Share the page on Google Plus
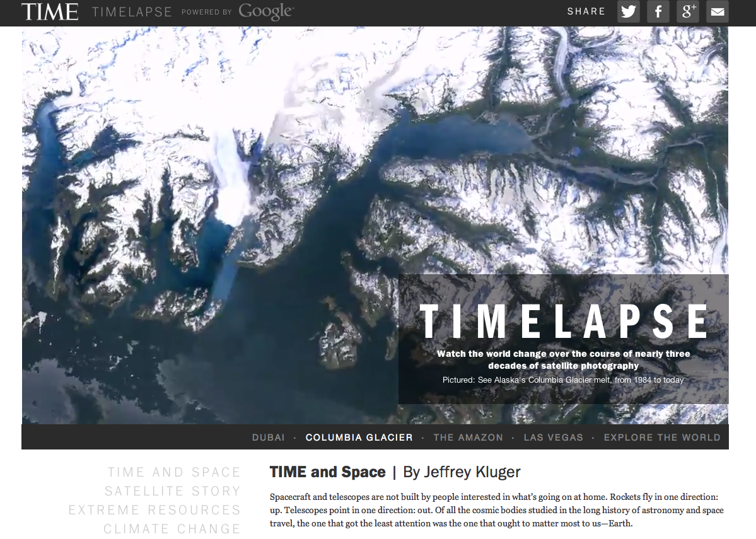This screenshot has width=756, height=539. (687, 11)
